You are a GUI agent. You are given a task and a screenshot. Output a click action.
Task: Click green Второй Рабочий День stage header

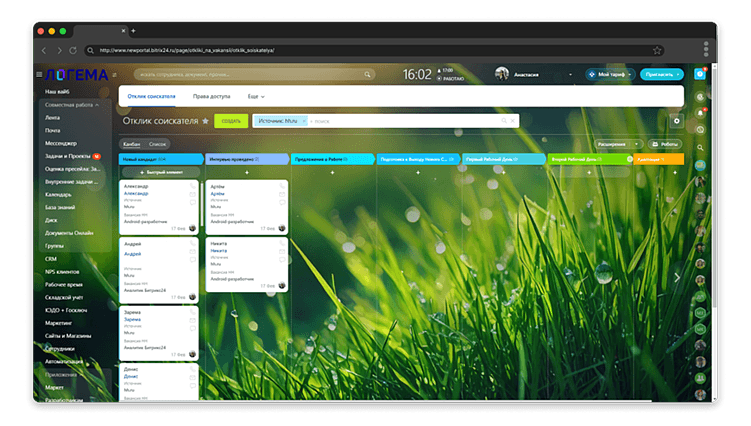click(x=590, y=159)
